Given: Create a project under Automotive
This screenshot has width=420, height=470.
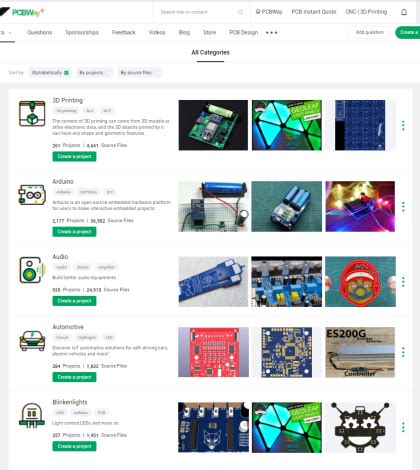Looking at the screenshot, I should [74, 377].
